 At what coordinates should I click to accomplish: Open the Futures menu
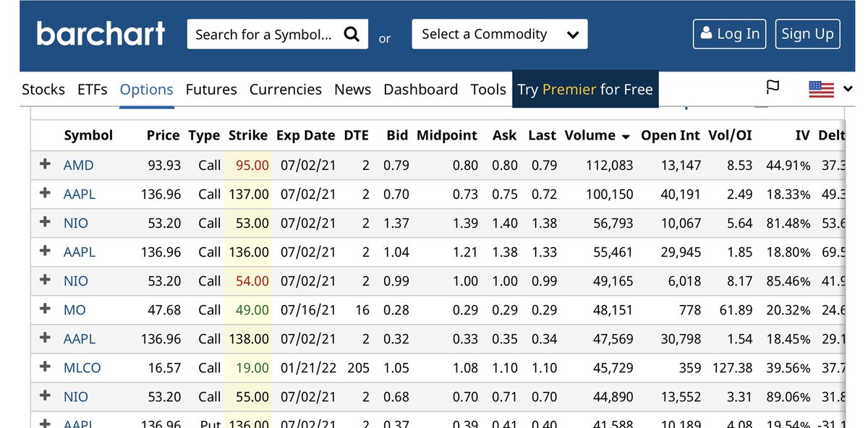point(211,90)
